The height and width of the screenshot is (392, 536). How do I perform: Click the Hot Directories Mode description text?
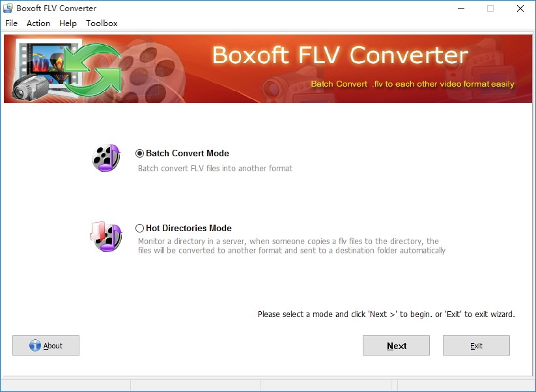point(292,245)
